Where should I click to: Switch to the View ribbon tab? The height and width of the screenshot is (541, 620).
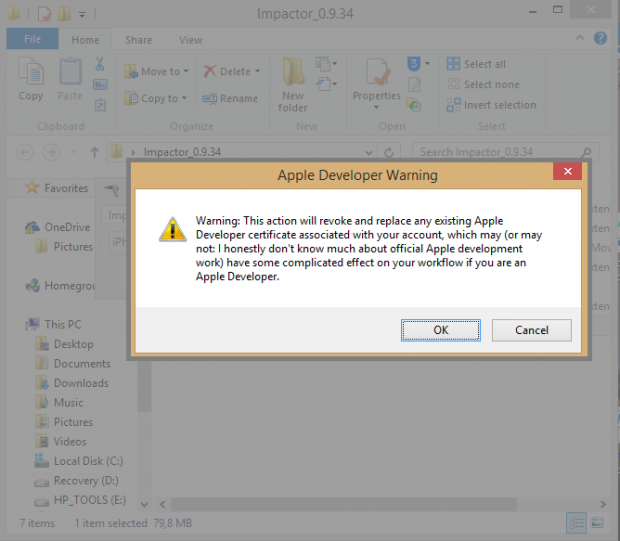[x=190, y=40]
